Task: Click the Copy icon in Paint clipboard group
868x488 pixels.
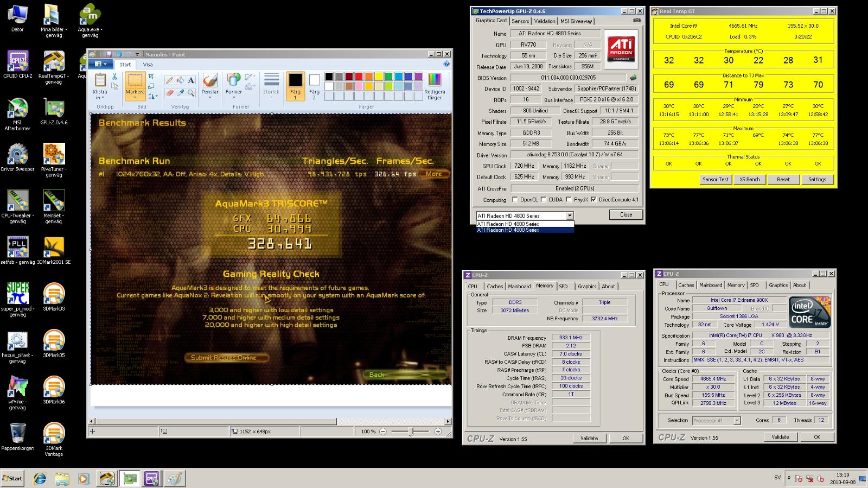Action: click(x=114, y=86)
